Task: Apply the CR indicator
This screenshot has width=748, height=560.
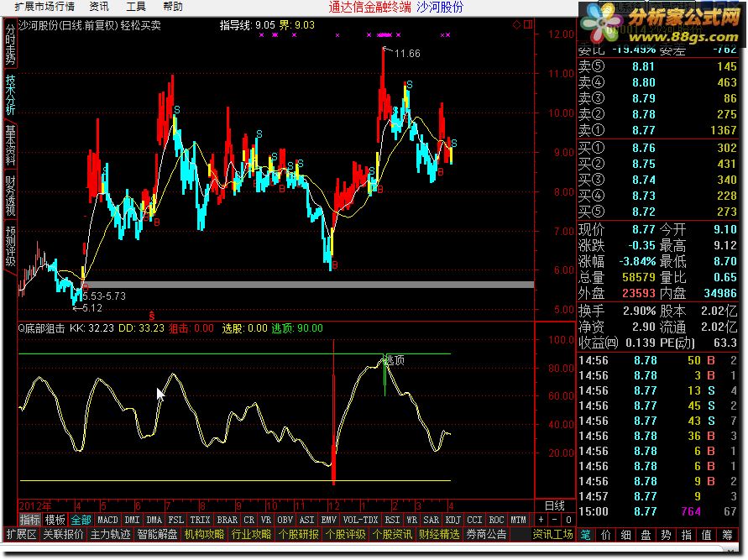Action: 249,520
